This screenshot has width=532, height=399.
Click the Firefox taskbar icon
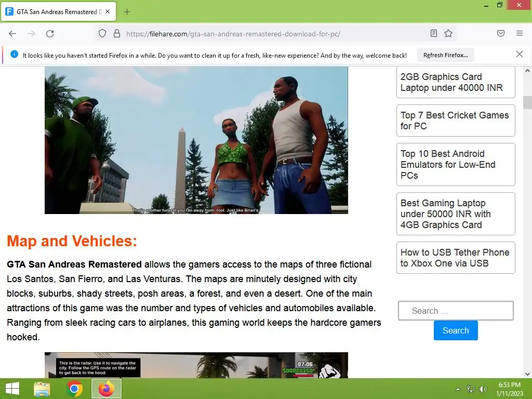[x=107, y=389]
